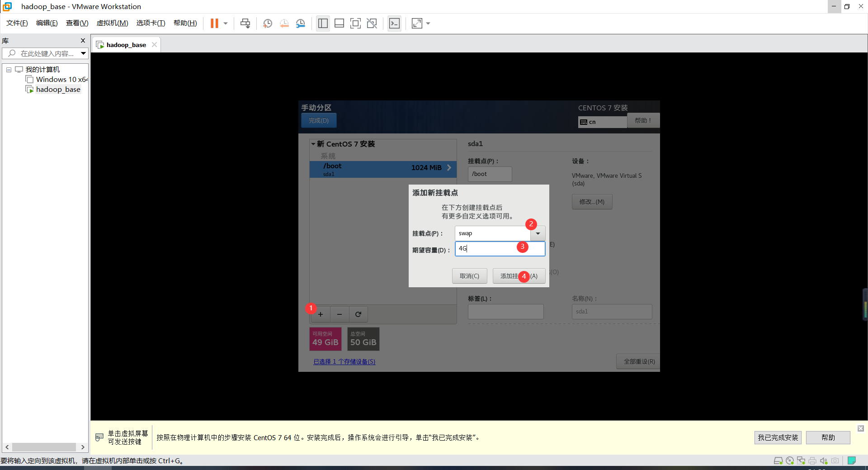
Task: Click the hard disk status icon
Action: [x=778, y=461]
